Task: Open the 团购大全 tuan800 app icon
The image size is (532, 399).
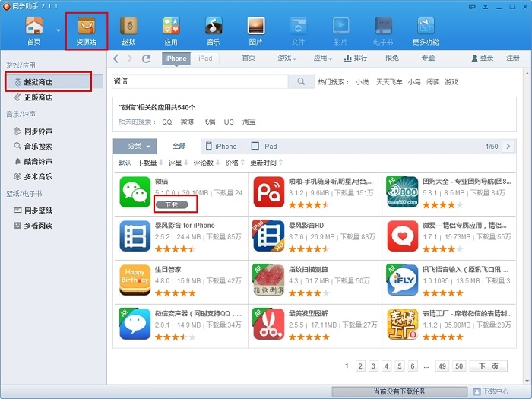Action: [402, 192]
